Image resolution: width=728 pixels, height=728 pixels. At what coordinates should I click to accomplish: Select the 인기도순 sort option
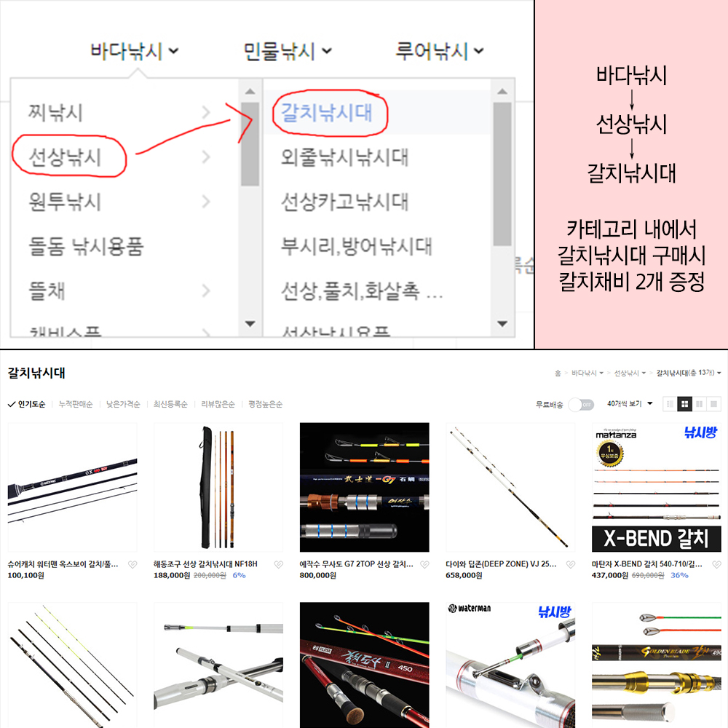[27, 404]
